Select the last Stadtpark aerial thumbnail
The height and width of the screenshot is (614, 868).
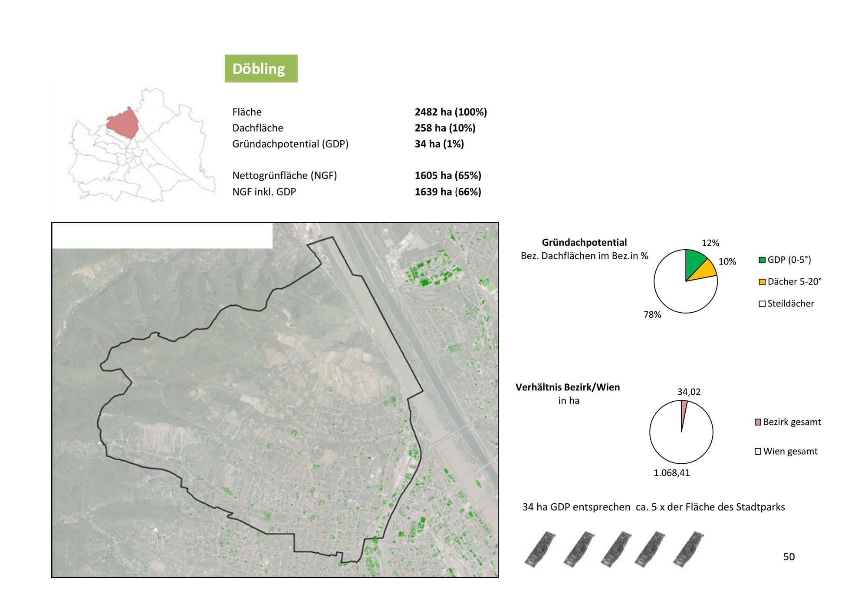coord(688,549)
